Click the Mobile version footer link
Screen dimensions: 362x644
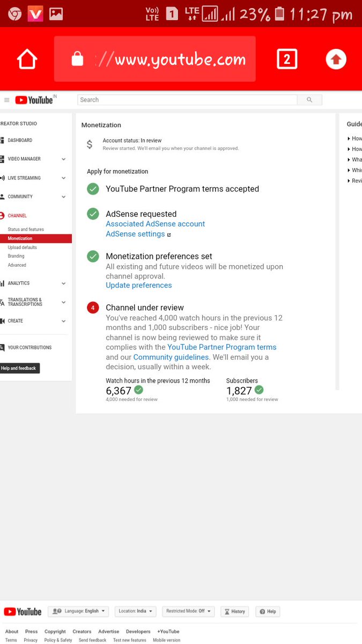166,640
